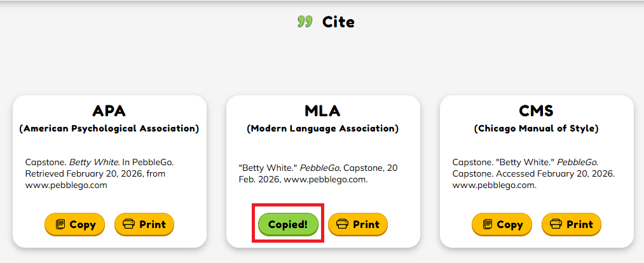The height and width of the screenshot is (263, 644).
Task: Click the copy icon in the CMS card
Action: click(x=488, y=224)
